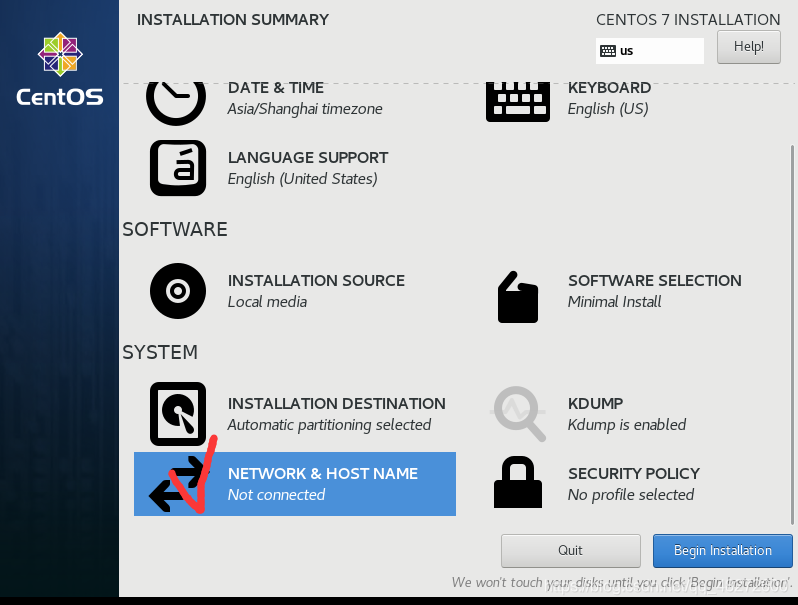Image resolution: width=798 pixels, height=605 pixels.
Task: Open SOFTWARE SELECTION label
Action: pos(654,280)
